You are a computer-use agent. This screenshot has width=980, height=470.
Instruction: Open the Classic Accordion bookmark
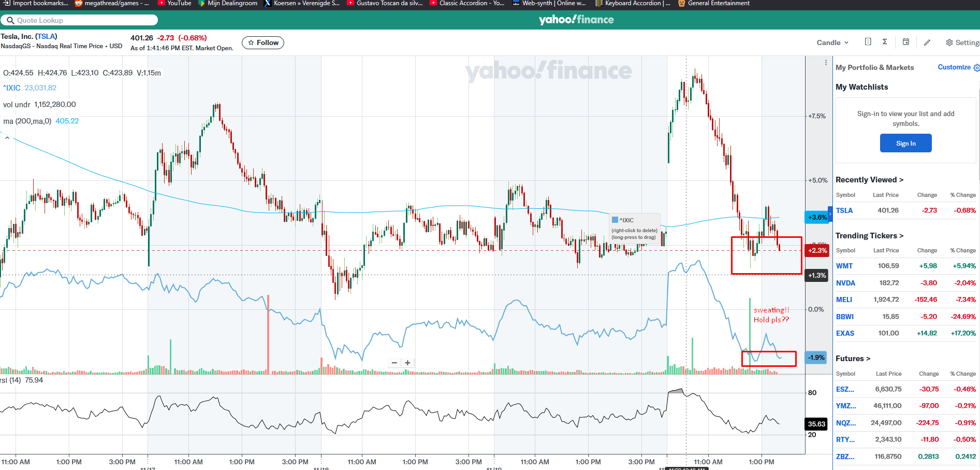coord(467,3)
